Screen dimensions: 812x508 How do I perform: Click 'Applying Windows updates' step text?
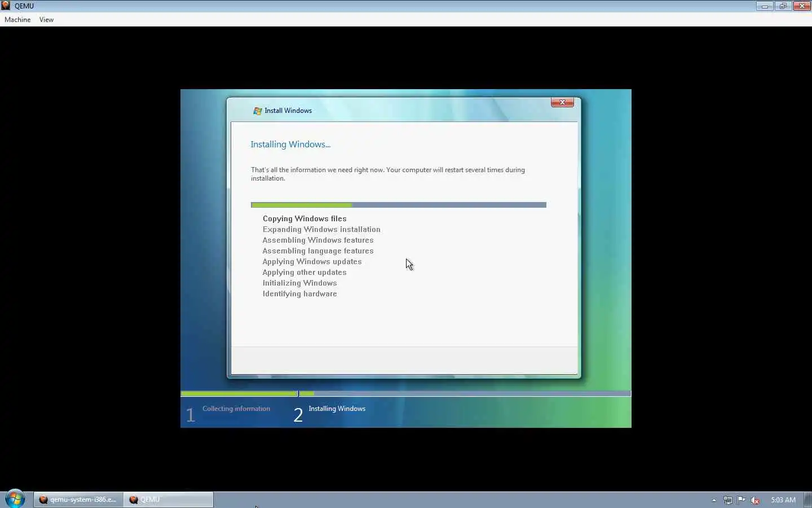click(312, 262)
